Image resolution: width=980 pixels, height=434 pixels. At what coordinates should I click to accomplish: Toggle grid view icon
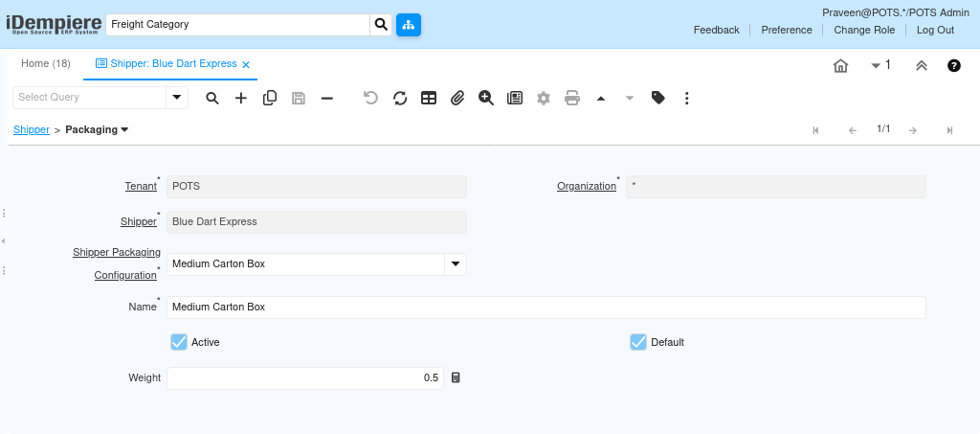point(429,98)
